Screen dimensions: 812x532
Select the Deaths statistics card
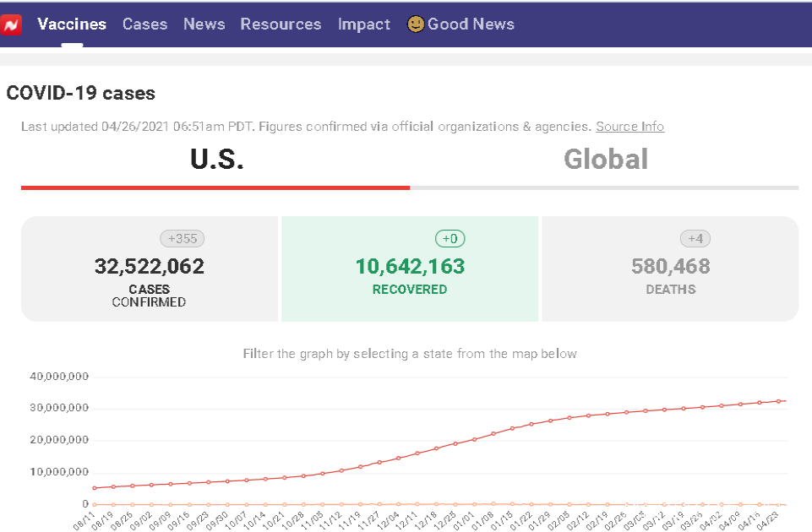click(670, 269)
